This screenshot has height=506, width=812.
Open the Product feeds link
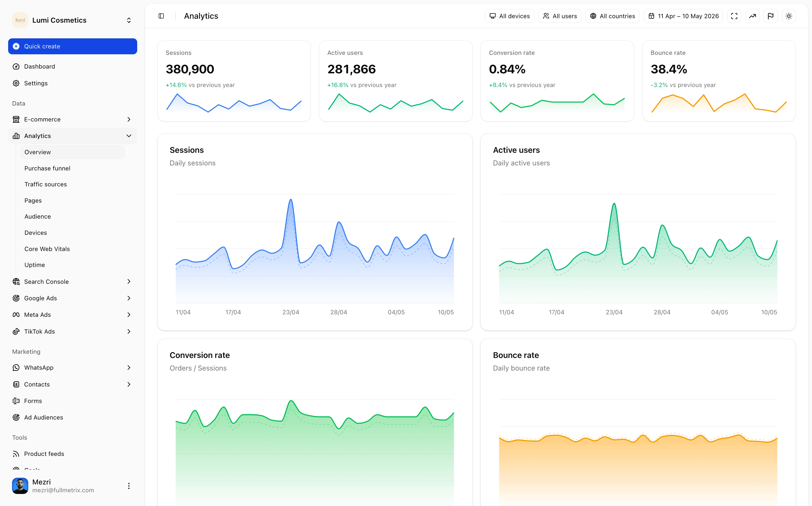pyautogui.click(x=73, y=454)
